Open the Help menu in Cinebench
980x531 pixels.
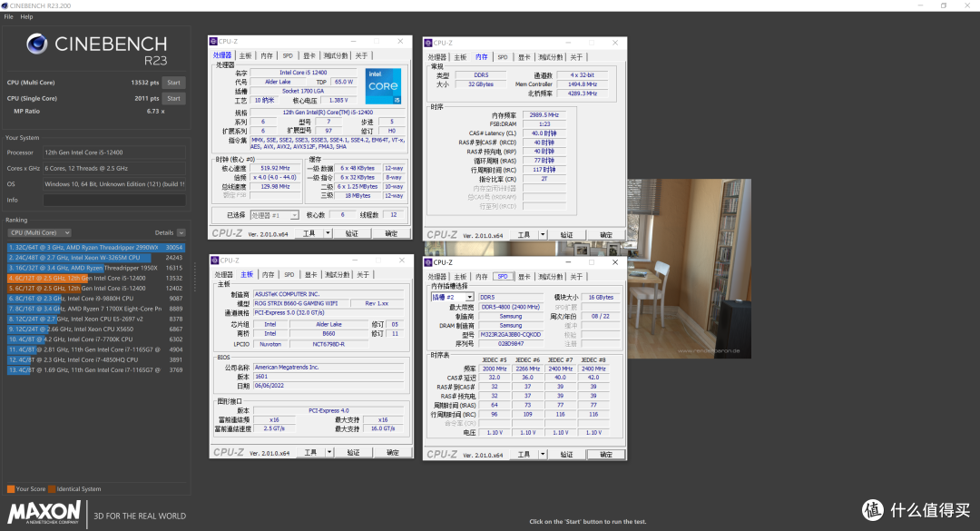coord(26,17)
